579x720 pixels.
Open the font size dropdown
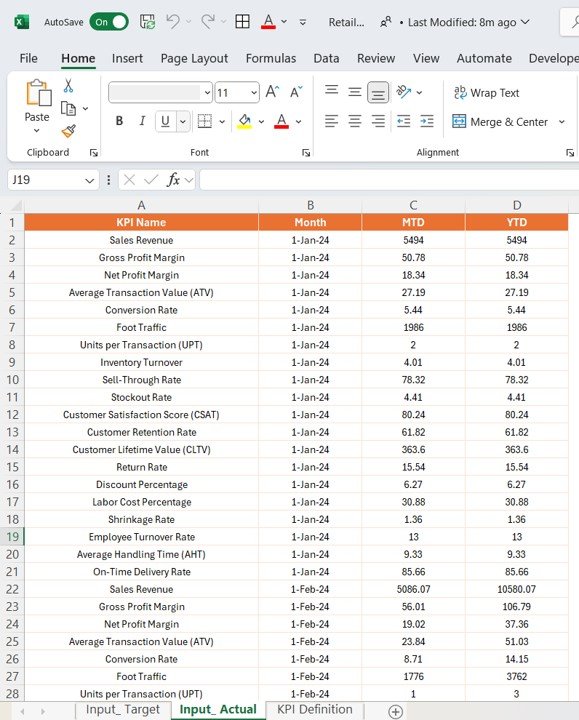pyautogui.click(x=254, y=93)
